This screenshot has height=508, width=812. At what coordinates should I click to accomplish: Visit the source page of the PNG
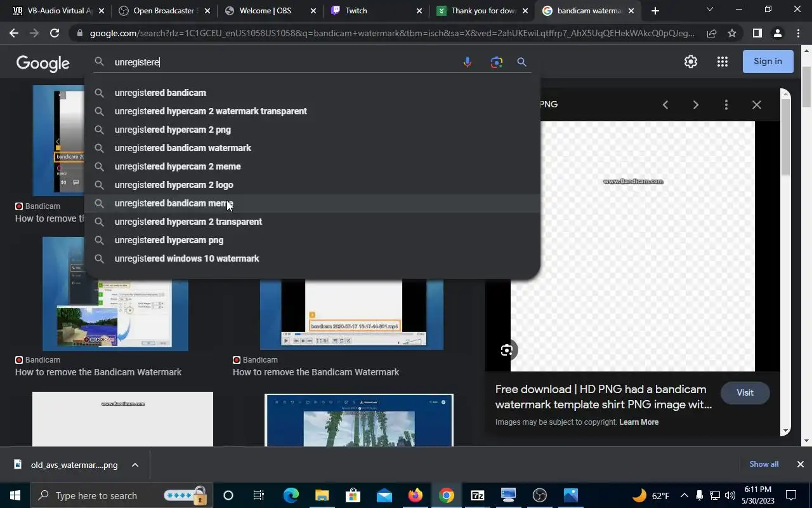(x=745, y=392)
